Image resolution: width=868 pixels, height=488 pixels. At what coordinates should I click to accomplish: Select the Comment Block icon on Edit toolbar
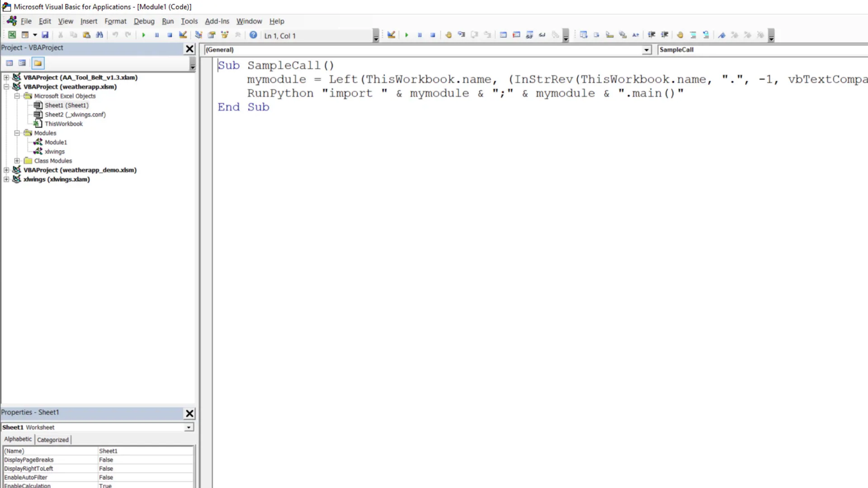point(693,35)
